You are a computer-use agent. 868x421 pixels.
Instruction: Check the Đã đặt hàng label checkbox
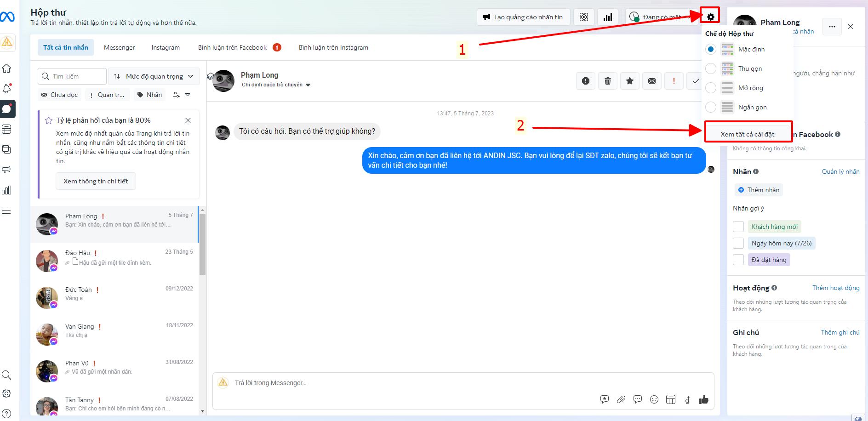pyautogui.click(x=738, y=260)
